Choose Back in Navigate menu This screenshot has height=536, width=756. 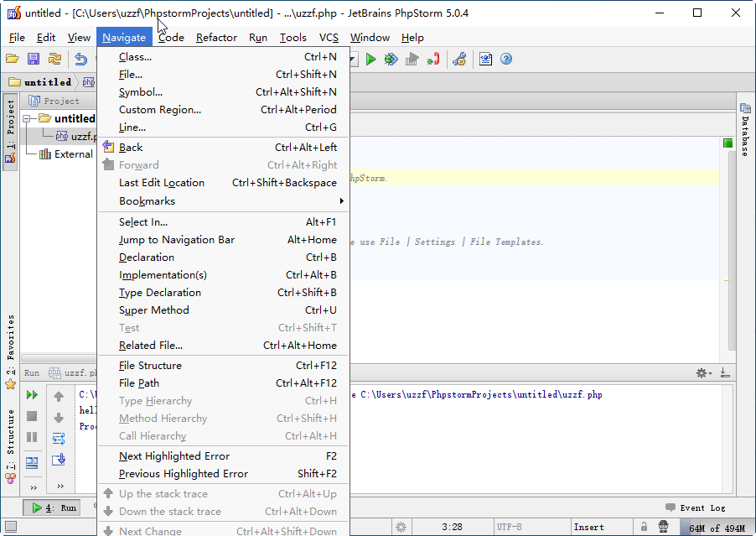click(224, 147)
